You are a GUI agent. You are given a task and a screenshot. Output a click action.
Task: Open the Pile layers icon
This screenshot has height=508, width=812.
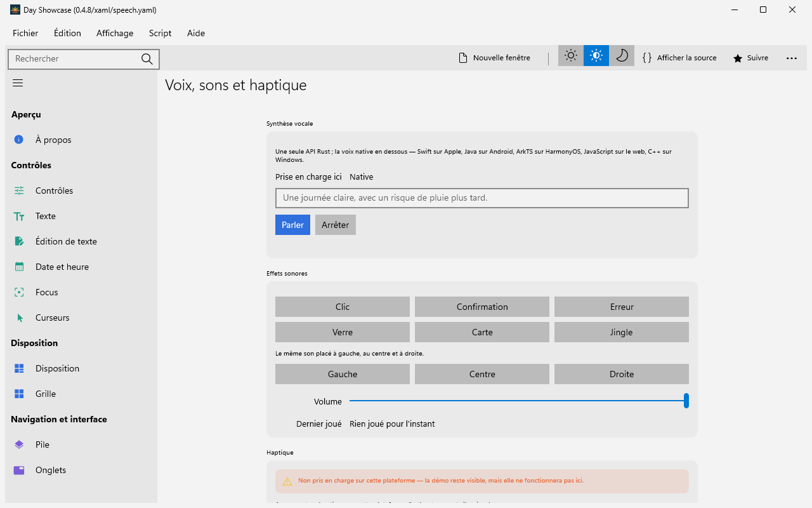click(x=19, y=444)
